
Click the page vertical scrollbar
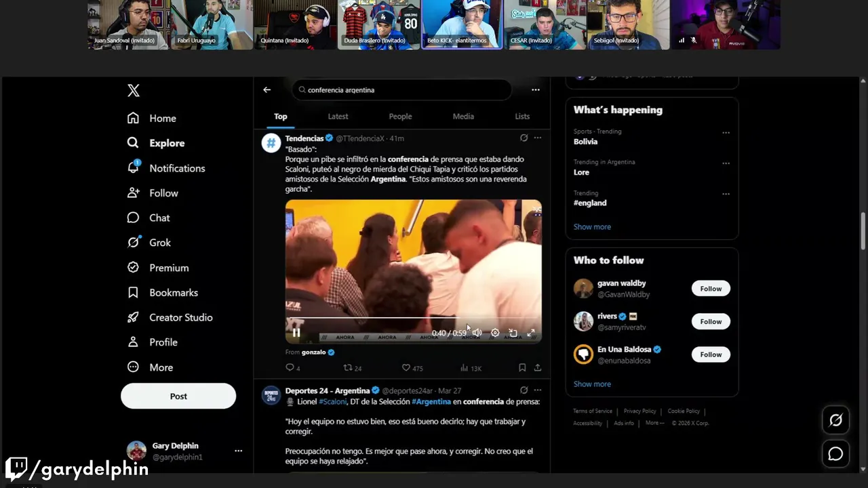click(863, 232)
